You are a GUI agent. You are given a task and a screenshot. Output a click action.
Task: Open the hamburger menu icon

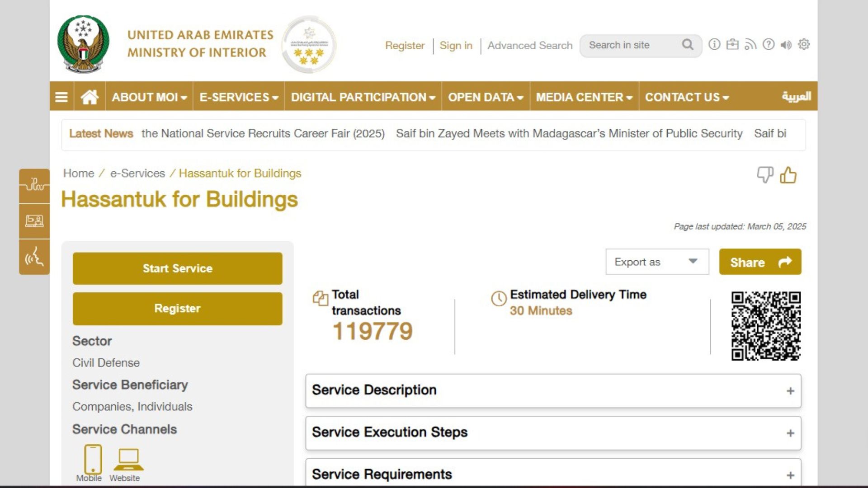61,97
